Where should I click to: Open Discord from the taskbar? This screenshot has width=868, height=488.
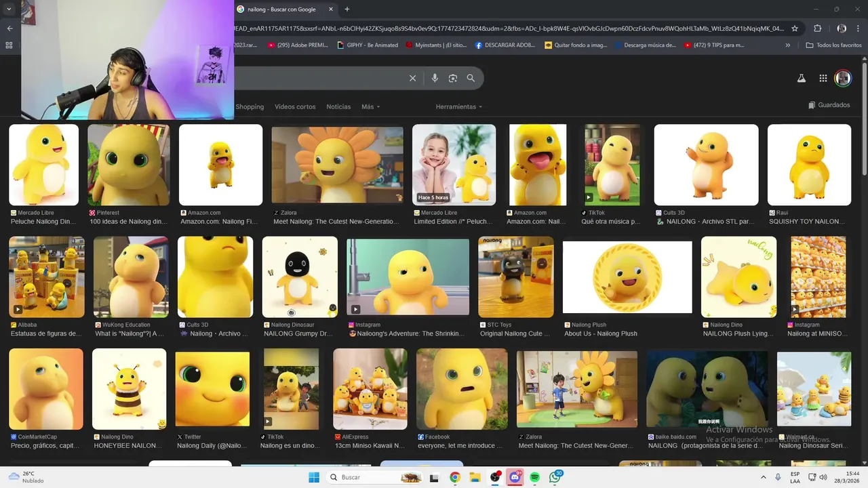pos(515,477)
